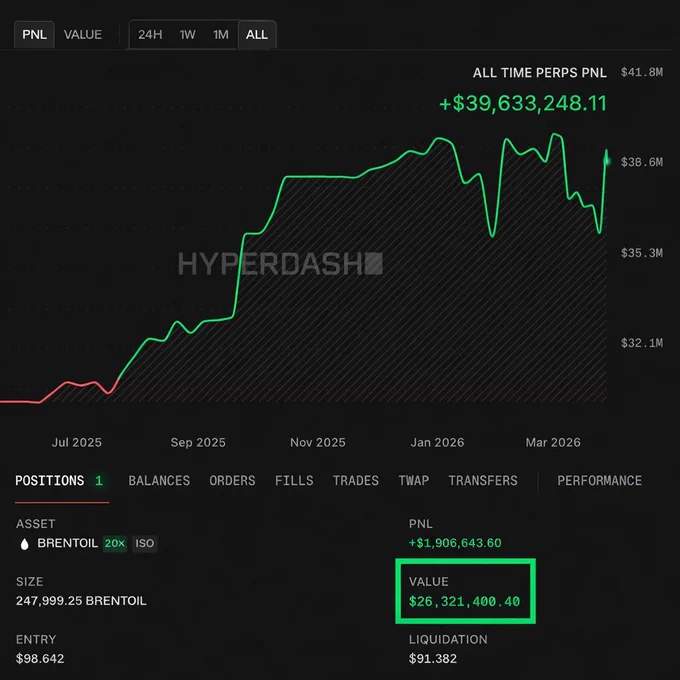Select the 1M time range
Viewport: 680px width, 680px height.
tap(220, 34)
